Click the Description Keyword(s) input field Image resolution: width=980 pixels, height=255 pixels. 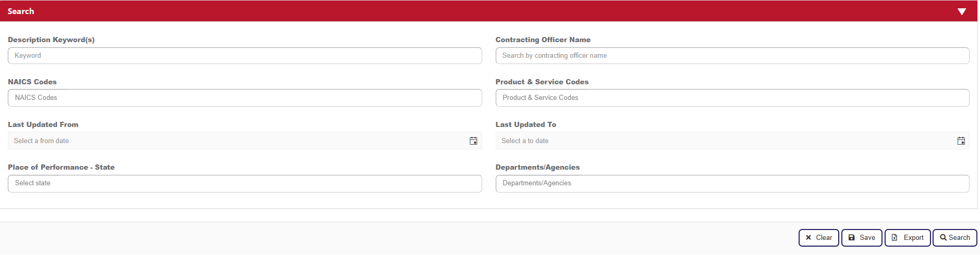[244, 56]
